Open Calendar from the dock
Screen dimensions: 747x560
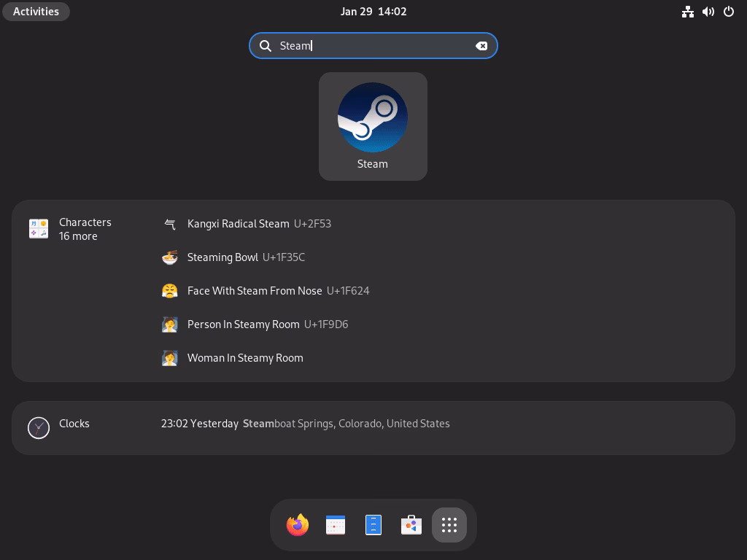[x=336, y=525]
